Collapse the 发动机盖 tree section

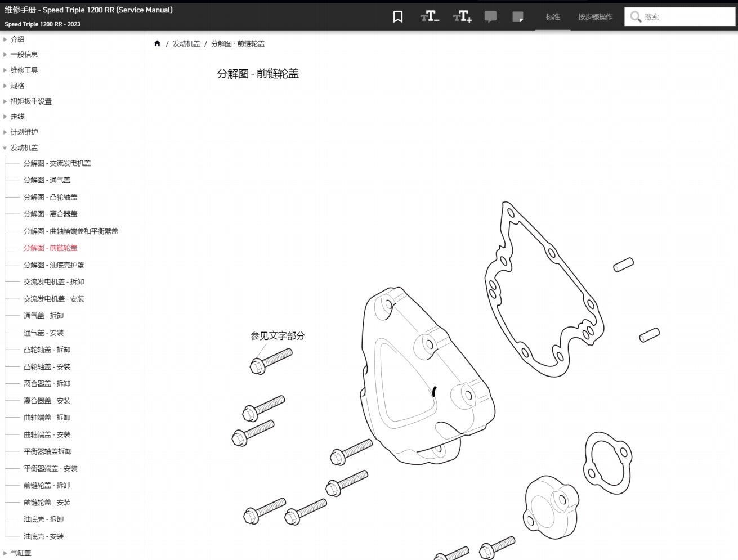coord(5,148)
